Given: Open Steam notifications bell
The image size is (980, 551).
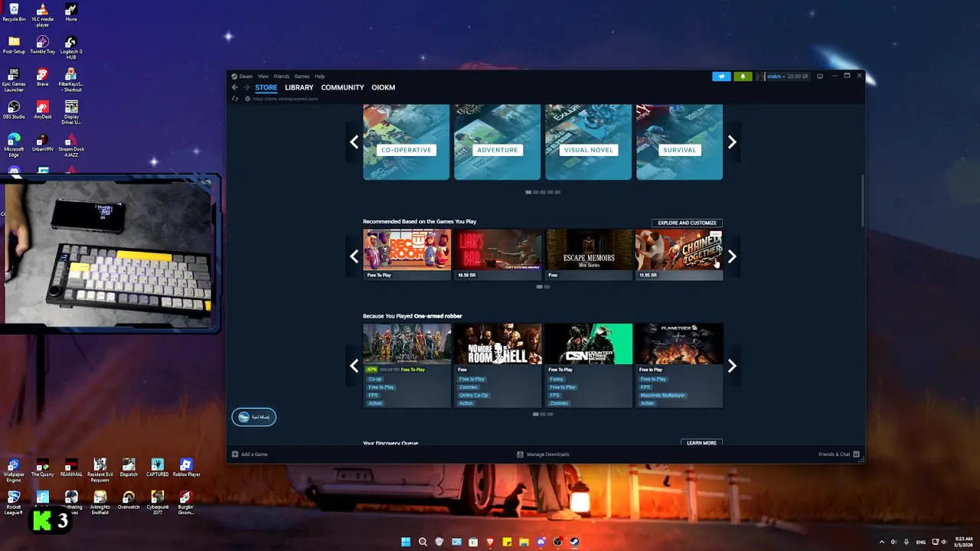Looking at the screenshot, I should click(x=743, y=77).
